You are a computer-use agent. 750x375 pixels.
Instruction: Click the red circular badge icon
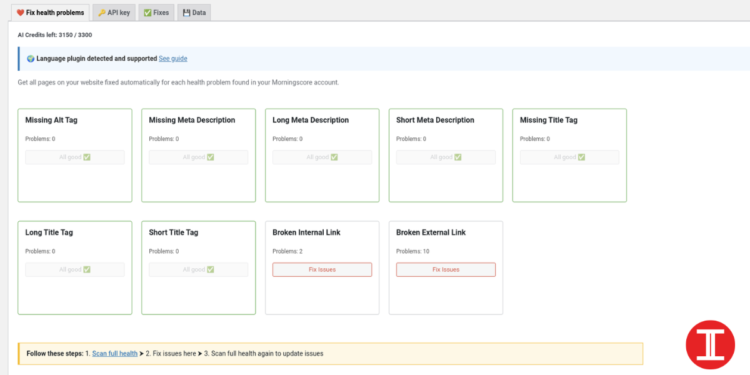(710, 344)
